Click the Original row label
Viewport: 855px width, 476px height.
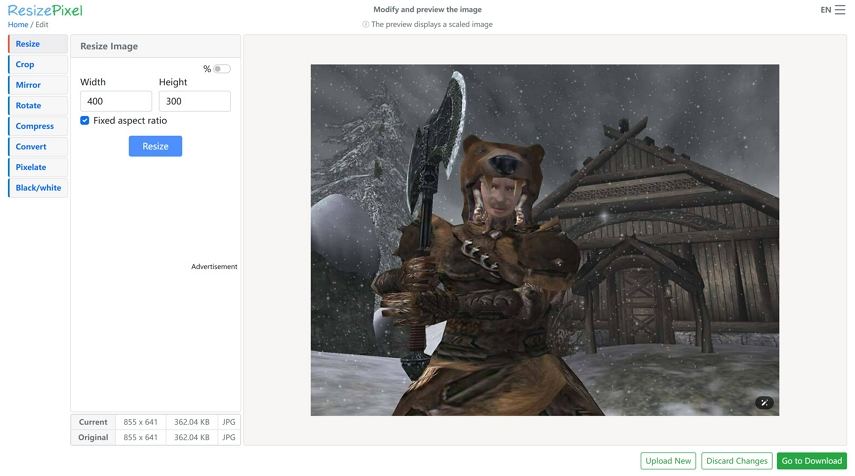tap(93, 437)
